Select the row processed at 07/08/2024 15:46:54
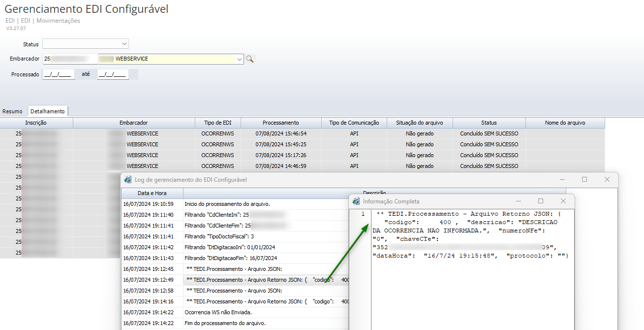This screenshot has height=330, width=644. (280, 133)
